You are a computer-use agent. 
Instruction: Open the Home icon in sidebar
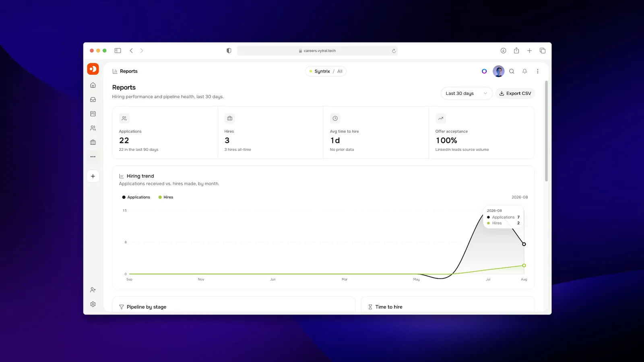pos(93,85)
